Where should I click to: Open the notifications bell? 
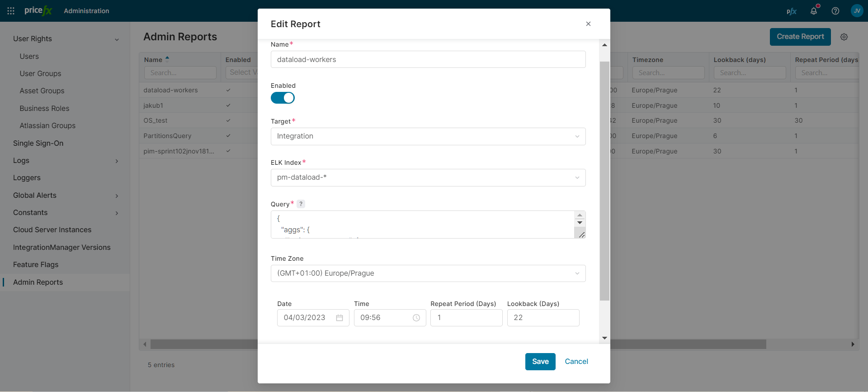coord(813,11)
